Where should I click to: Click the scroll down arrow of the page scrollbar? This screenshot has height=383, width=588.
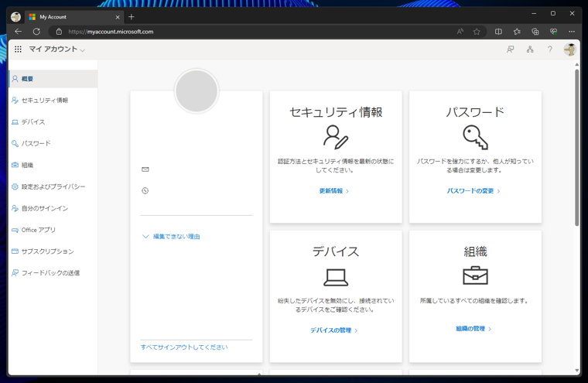(x=576, y=371)
